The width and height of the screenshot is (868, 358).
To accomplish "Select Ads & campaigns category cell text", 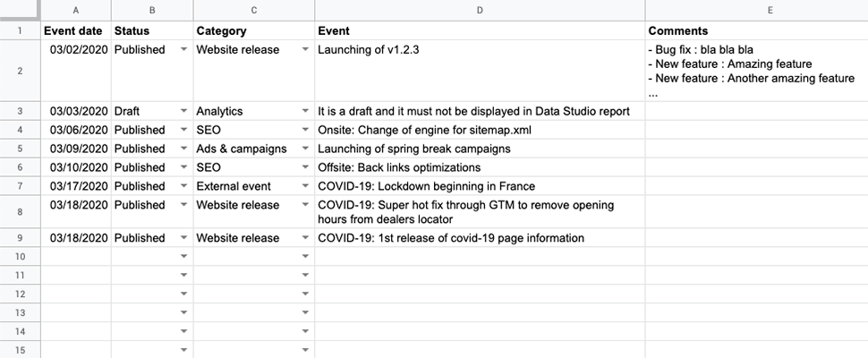I will pos(242,149).
